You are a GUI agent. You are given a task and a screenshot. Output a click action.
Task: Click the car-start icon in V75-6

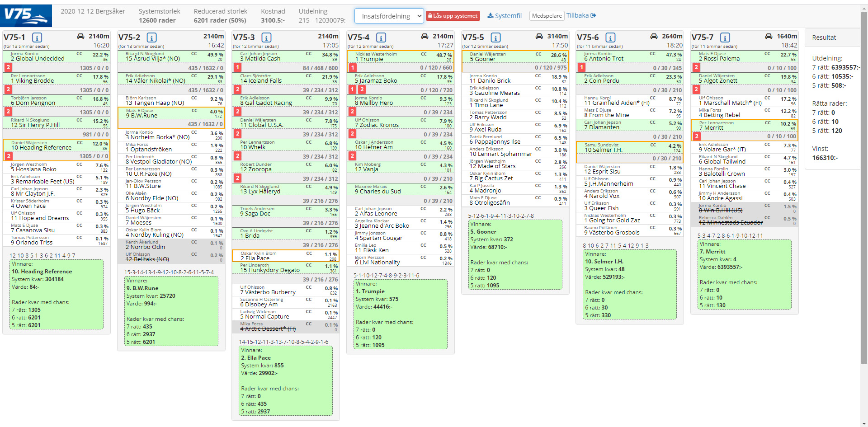654,36
